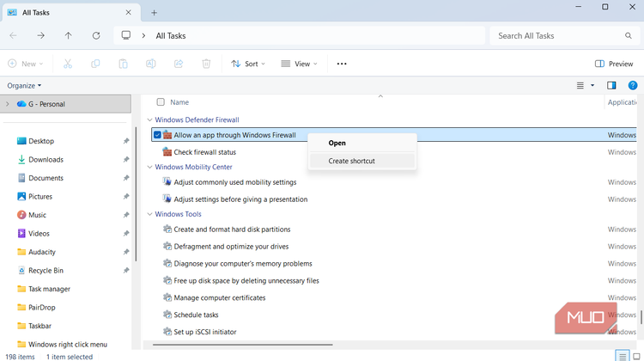The width and height of the screenshot is (644, 361).
Task: Click the Rename icon in toolbar
Action: (151, 64)
